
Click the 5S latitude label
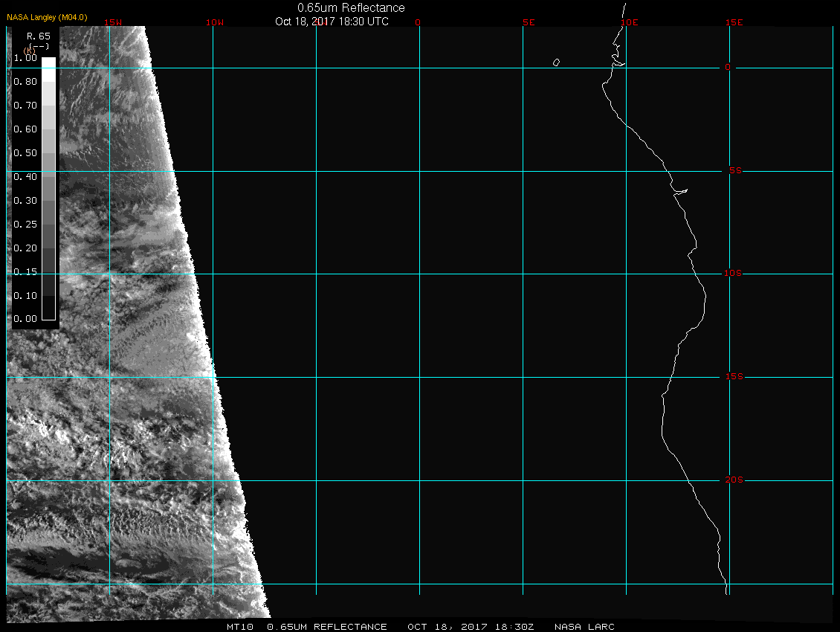pos(734,171)
